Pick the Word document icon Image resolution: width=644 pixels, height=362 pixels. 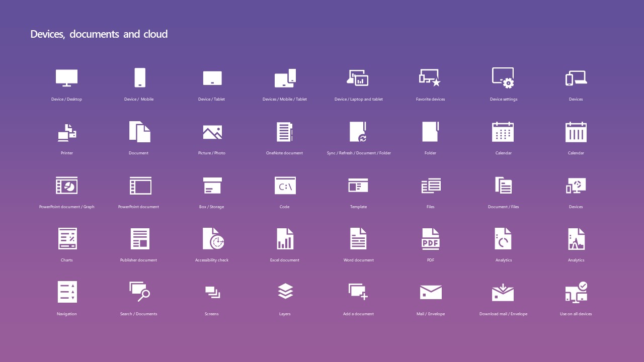click(358, 239)
